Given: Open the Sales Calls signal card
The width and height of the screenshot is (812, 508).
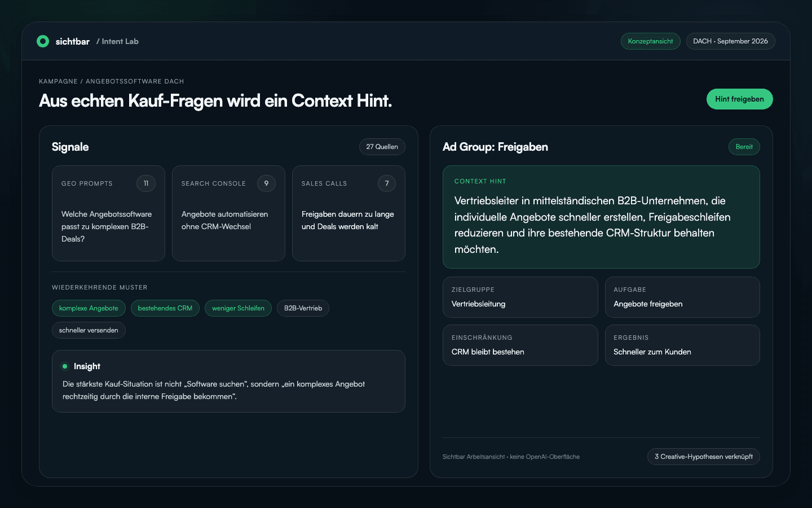Looking at the screenshot, I should 348,213.
